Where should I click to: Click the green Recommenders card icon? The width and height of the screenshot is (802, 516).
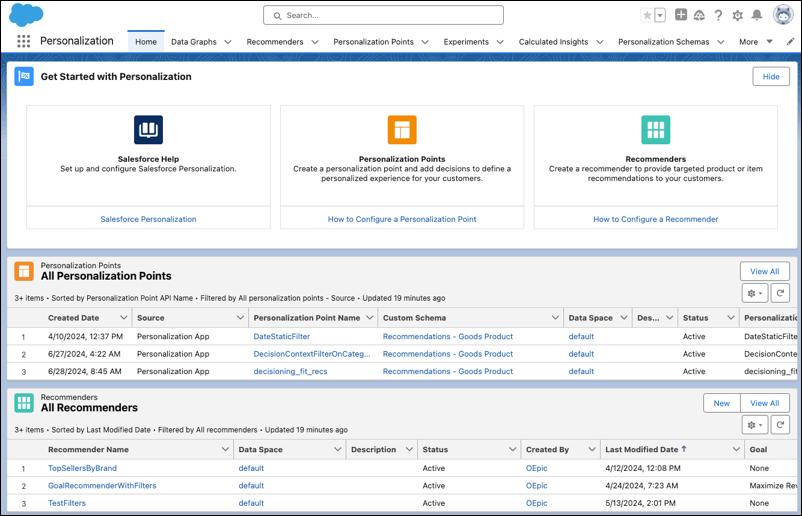[655, 130]
